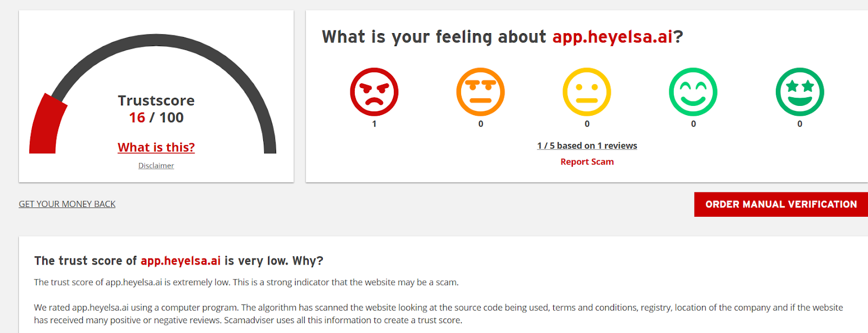The image size is (868, 333).
Task: Rate the site with the red angry face
Action: (x=374, y=92)
